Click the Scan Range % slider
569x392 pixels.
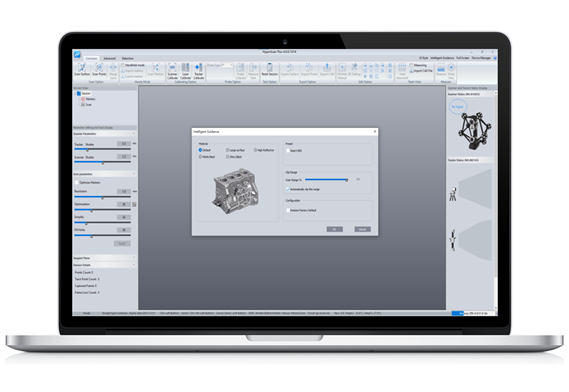point(327,179)
